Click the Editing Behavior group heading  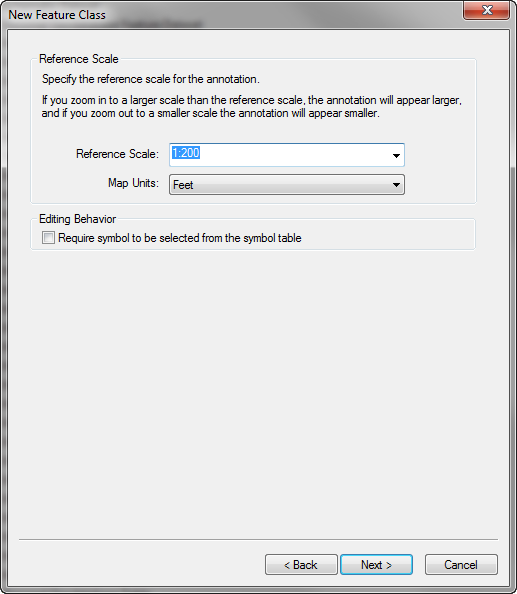(x=78, y=219)
